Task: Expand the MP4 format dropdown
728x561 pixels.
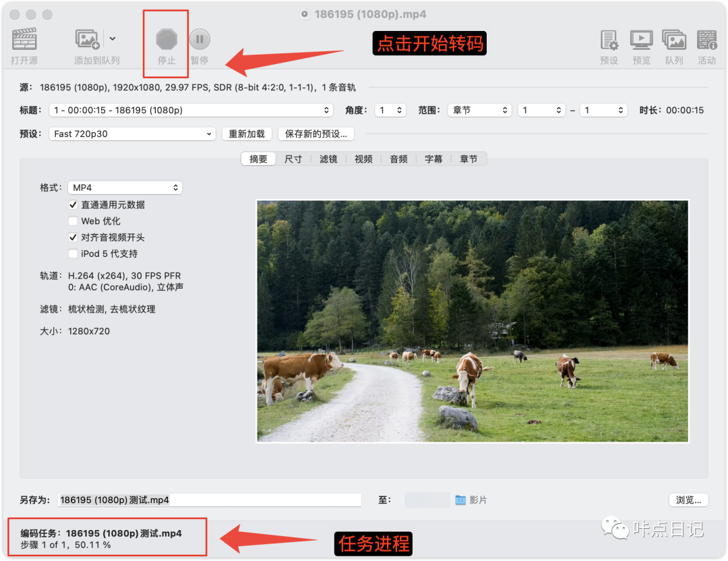Action: tap(125, 188)
